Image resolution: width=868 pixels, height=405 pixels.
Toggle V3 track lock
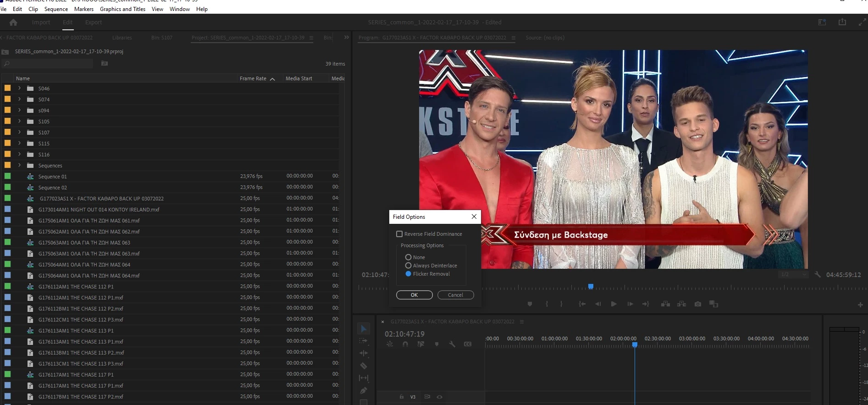401,397
